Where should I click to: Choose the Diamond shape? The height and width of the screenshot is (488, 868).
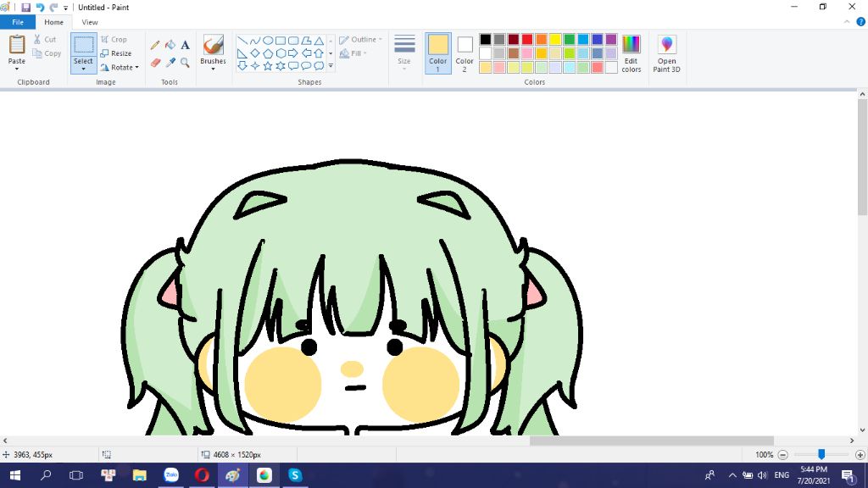254,53
